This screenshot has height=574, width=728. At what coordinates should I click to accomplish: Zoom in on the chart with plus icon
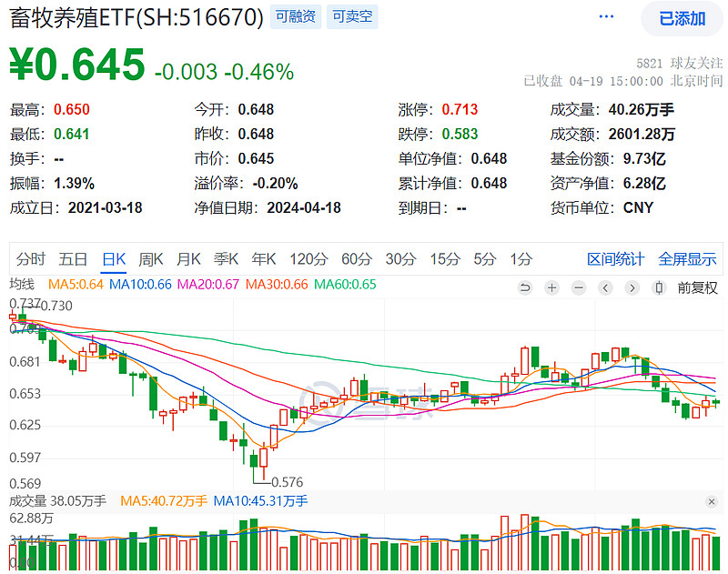click(x=551, y=287)
